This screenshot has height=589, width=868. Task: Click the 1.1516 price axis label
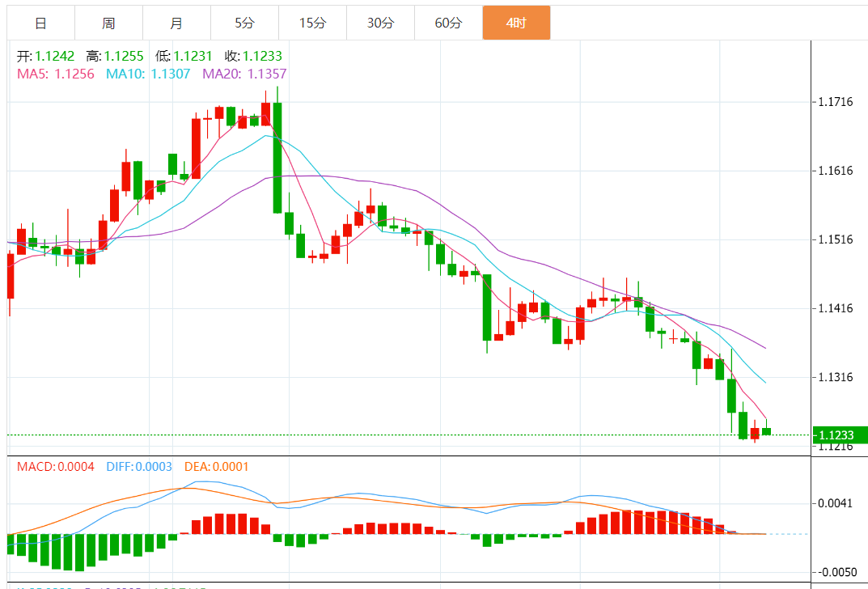tap(836, 239)
